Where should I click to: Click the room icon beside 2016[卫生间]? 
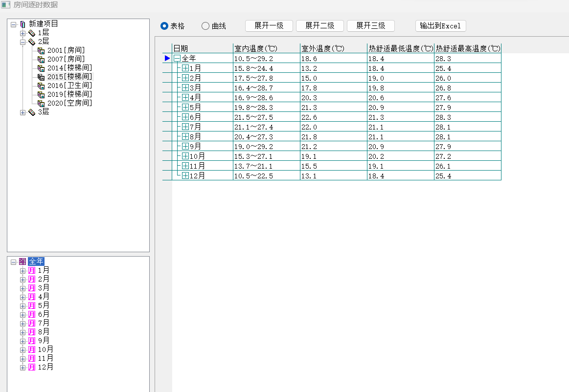pos(41,86)
